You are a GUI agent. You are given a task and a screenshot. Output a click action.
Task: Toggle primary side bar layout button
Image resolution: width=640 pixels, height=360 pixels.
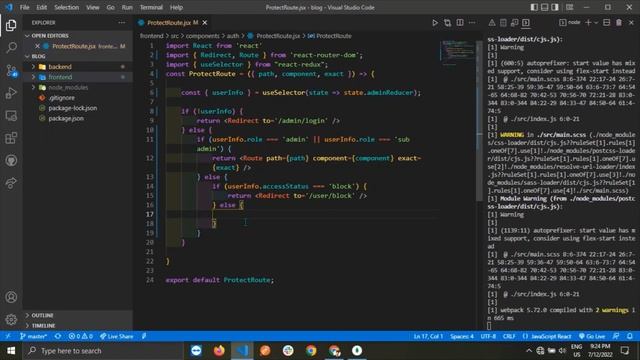534,7
